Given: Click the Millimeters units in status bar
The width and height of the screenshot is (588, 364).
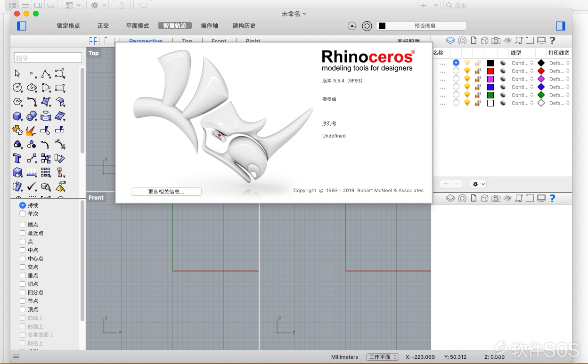Looking at the screenshot, I should (344, 357).
